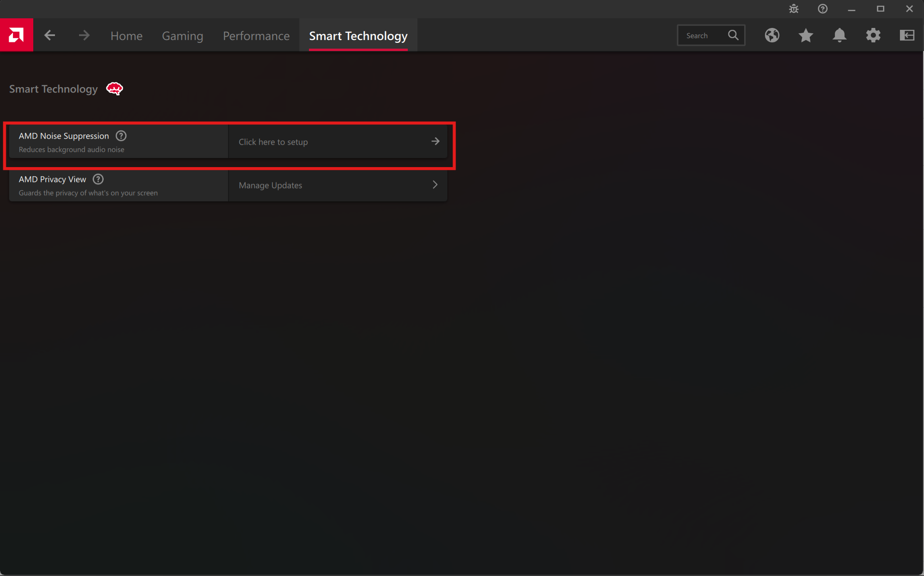Open the Performance tab
Image resolution: width=924 pixels, height=576 pixels.
256,36
